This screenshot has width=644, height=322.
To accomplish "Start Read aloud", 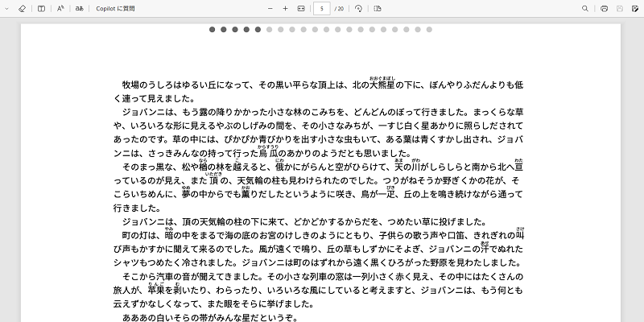I will 60,9.
